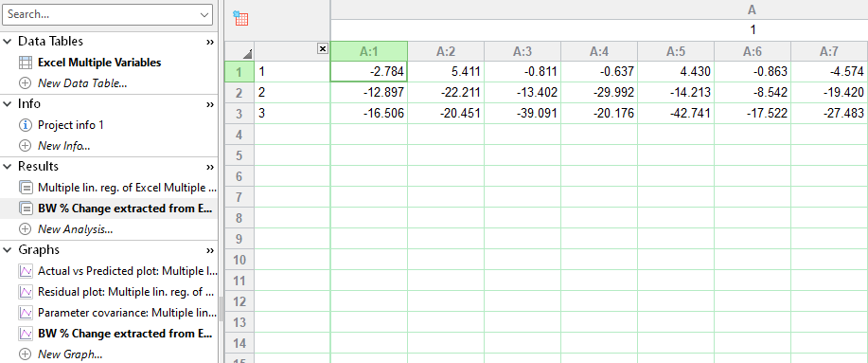Select row header 2
Screen dimensions: 868x363
239,93
